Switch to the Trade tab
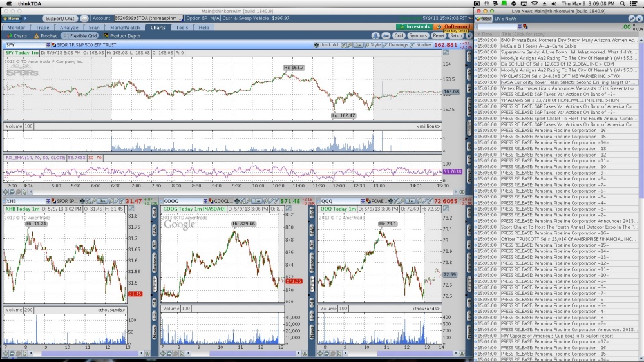The width and height of the screenshot is (644, 362). 43,28
